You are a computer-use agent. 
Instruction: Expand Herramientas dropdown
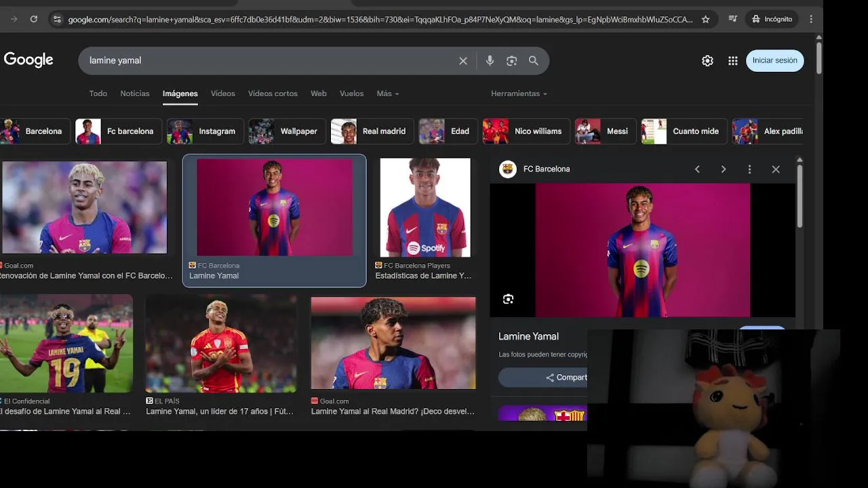(x=519, y=94)
